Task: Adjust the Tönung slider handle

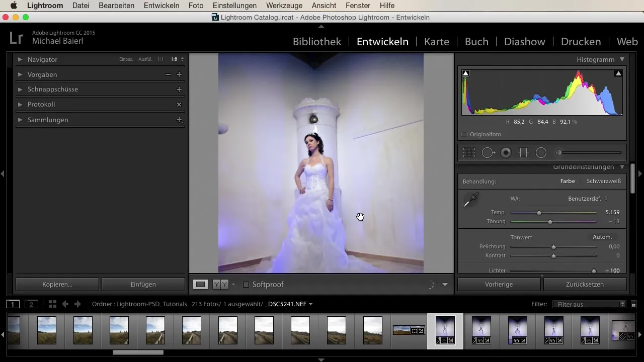Action: tap(550, 222)
